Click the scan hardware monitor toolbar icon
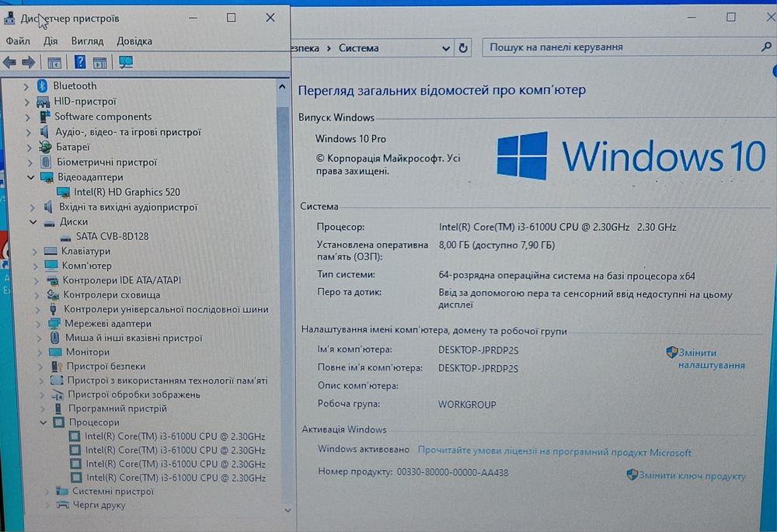This screenshot has width=777, height=532. pyautogui.click(x=126, y=62)
